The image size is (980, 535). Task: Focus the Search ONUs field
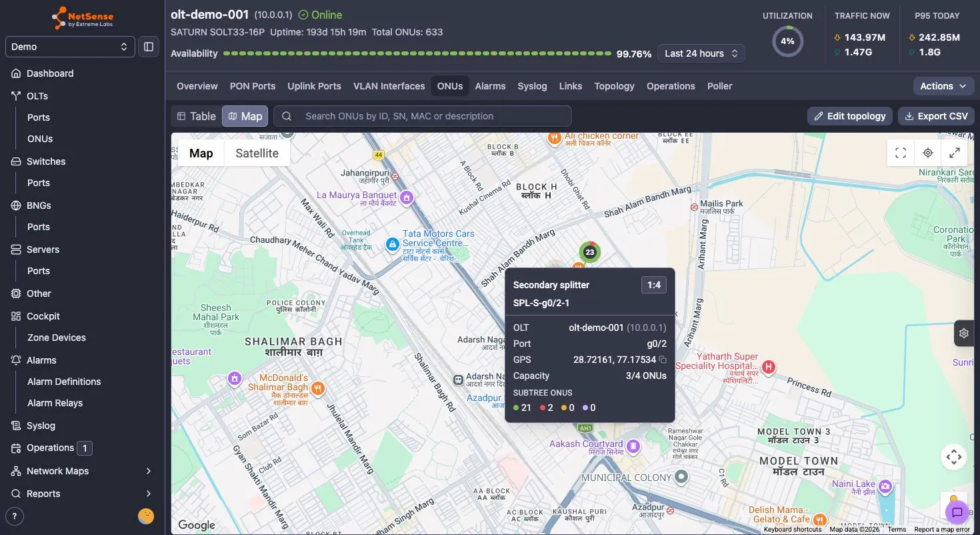423,116
